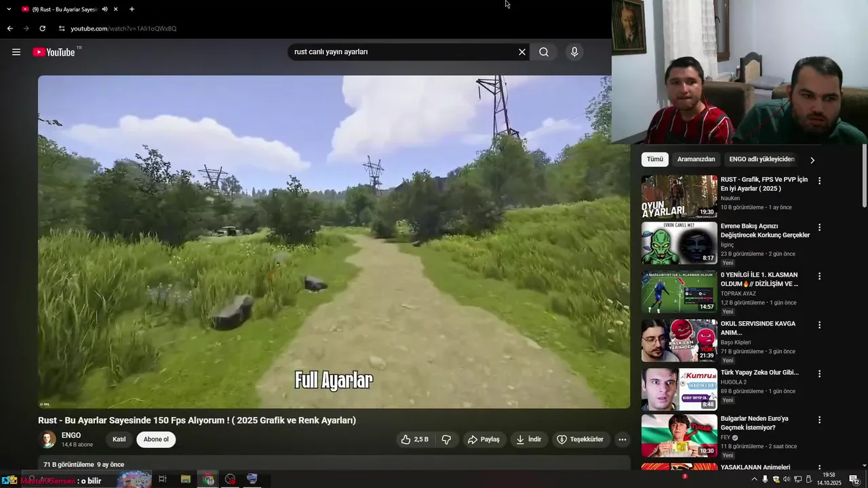The width and height of the screenshot is (868, 488).
Task: Subscribe with the Abone ol button
Action: click(156, 439)
